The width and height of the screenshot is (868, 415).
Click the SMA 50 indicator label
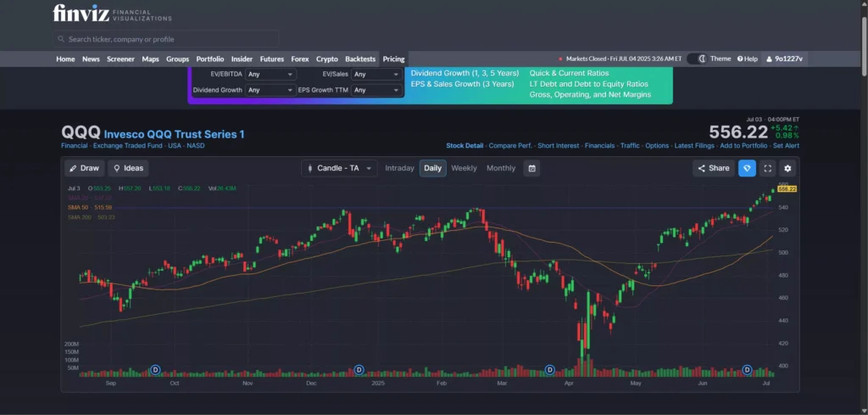click(x=90, y=207)
